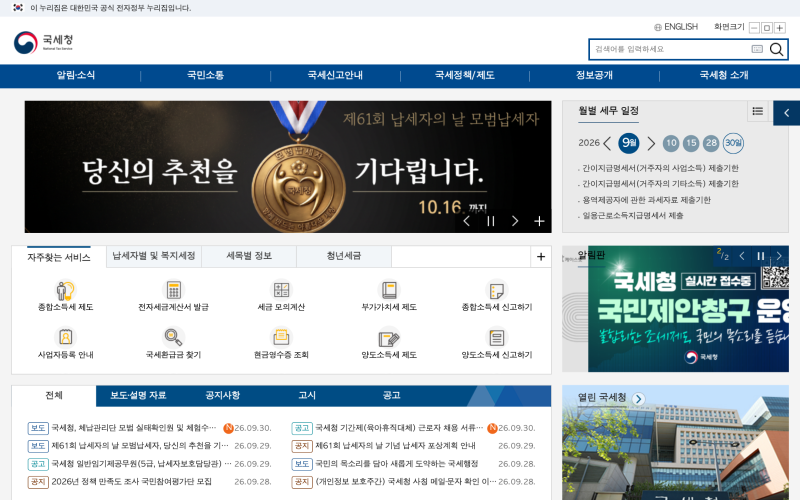Viewport: 800px width, 500px height.
Task: Expand main banner list with plus icon
Action: [x=539, y=221]
